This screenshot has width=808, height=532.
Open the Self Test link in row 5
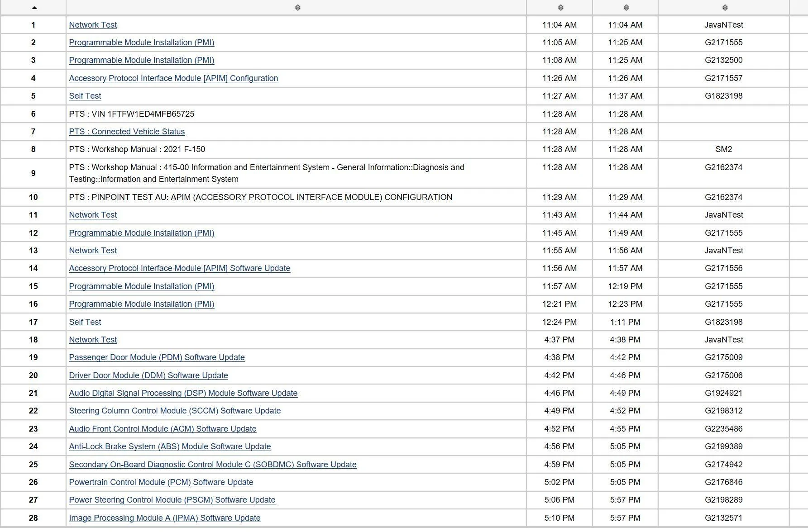pos(85,96)
